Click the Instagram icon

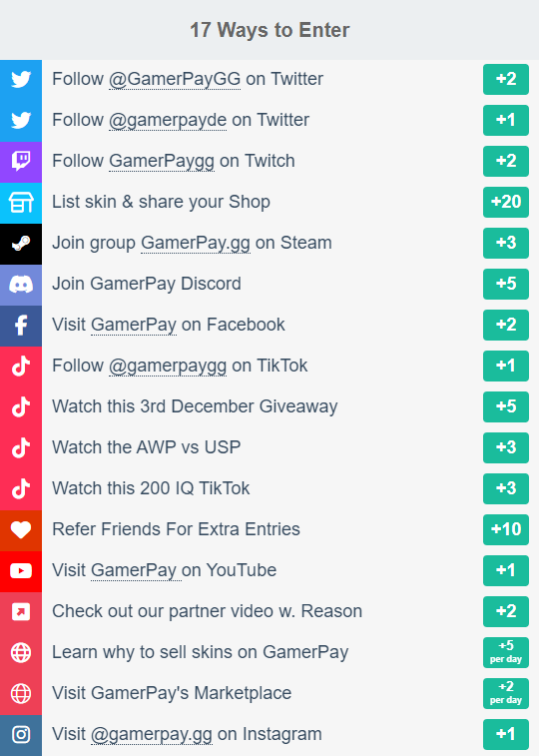pos(21,735)
